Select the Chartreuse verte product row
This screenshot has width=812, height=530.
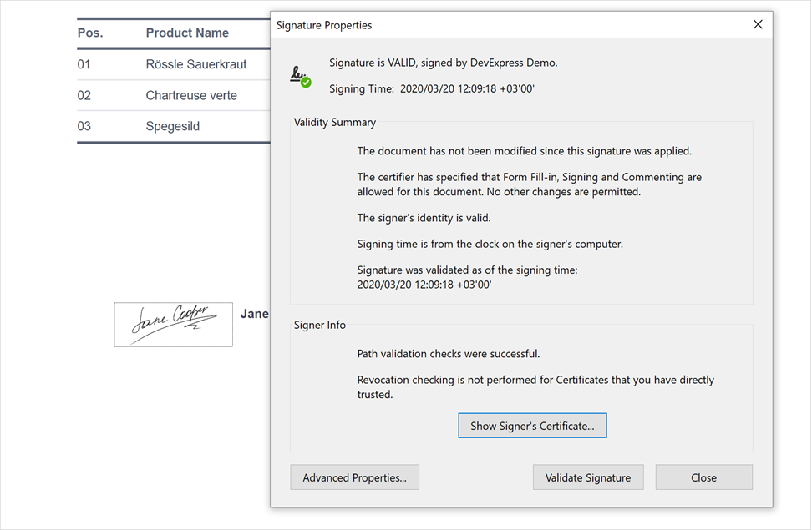pos(191,95)
